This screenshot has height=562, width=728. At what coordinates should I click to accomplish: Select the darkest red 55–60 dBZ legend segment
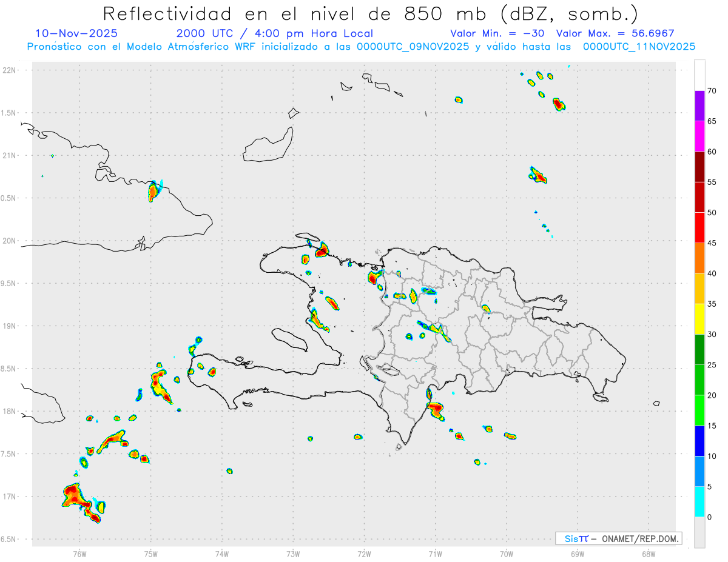[x=699, y=167]
